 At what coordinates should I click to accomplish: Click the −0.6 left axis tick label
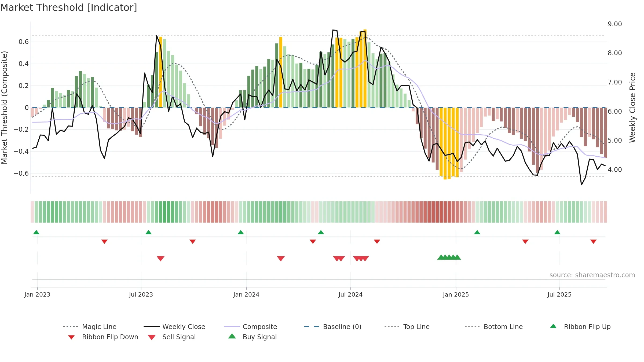pos(21,173)
